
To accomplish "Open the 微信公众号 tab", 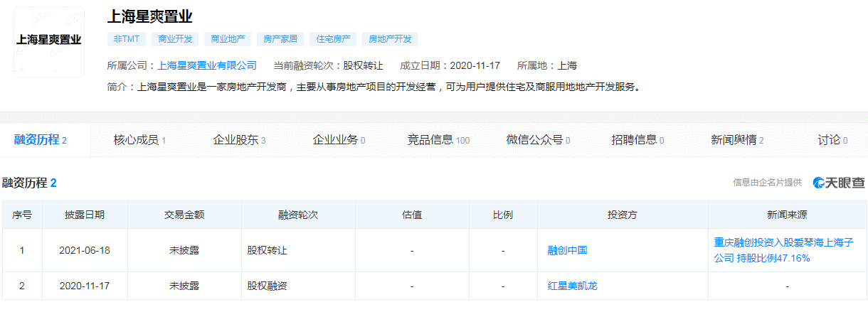I will pyautogui.click(x=538, y=140).
